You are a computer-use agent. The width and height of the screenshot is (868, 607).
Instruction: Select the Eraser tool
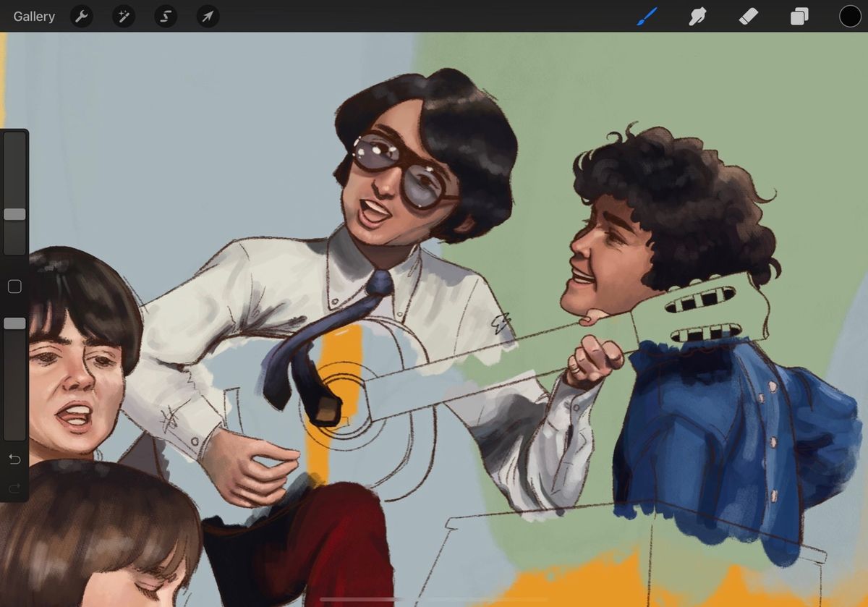[749, 16]
